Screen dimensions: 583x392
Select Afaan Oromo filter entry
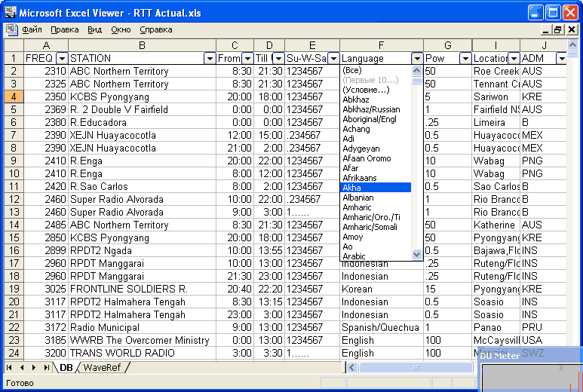point(376,158)
